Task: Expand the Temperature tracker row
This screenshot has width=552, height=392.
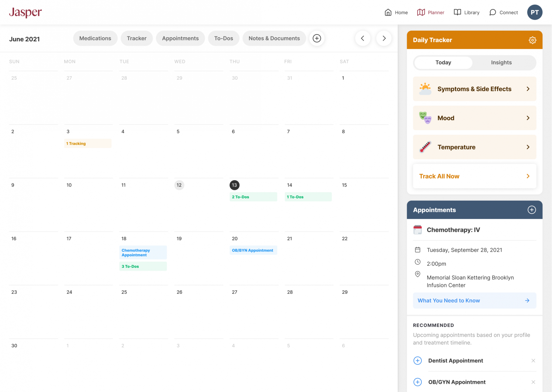Action: [474, 147]
